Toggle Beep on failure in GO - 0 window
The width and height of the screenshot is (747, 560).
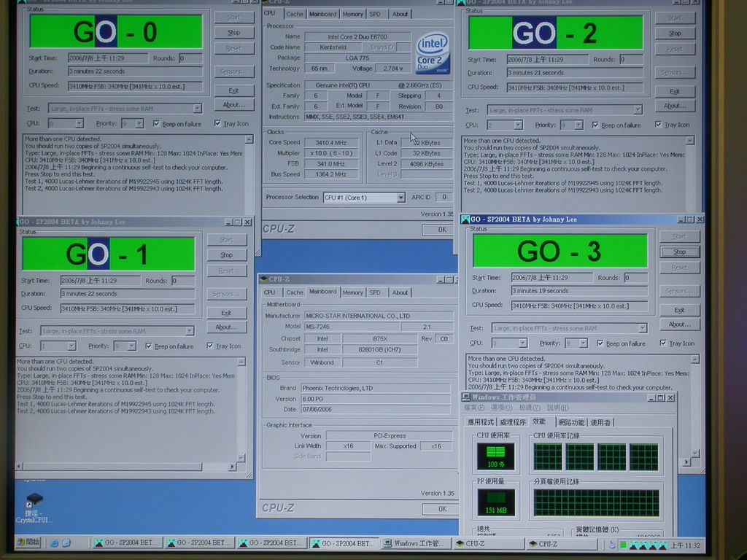tap(156, 124)
